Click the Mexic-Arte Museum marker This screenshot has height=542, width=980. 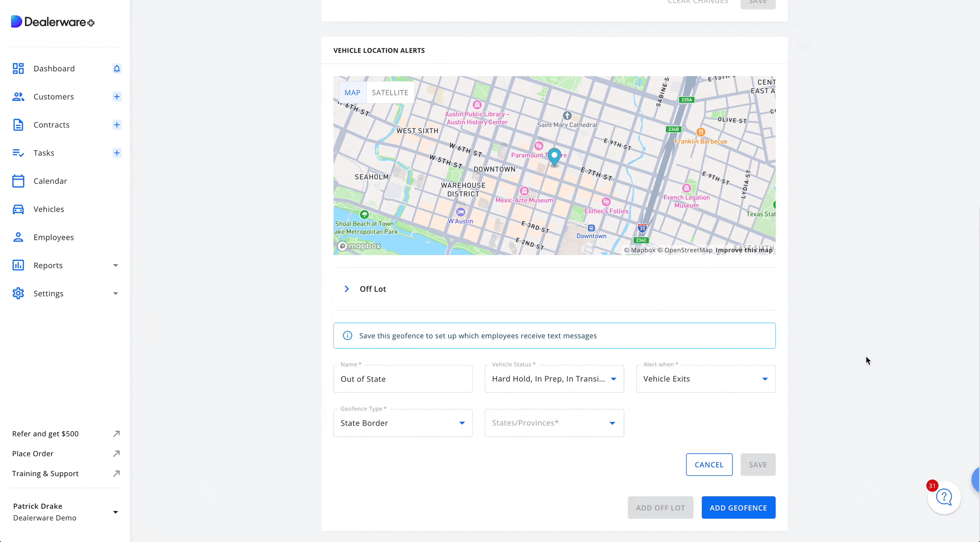coord(524,191)
